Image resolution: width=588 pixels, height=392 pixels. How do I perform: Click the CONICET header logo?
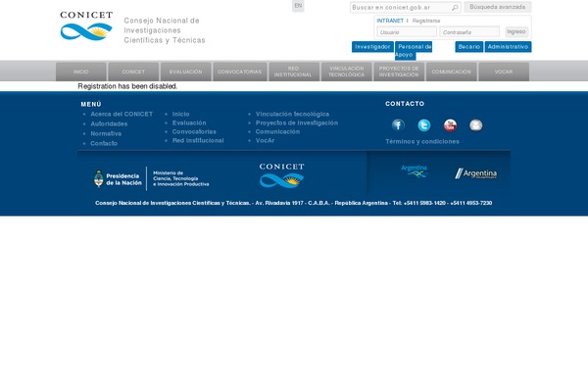86,25
